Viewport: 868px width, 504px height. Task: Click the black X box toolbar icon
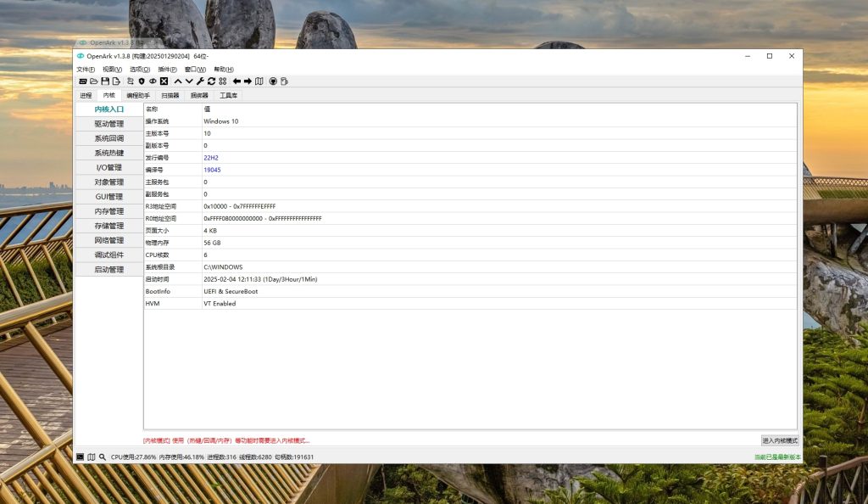(x=164, y=81)
